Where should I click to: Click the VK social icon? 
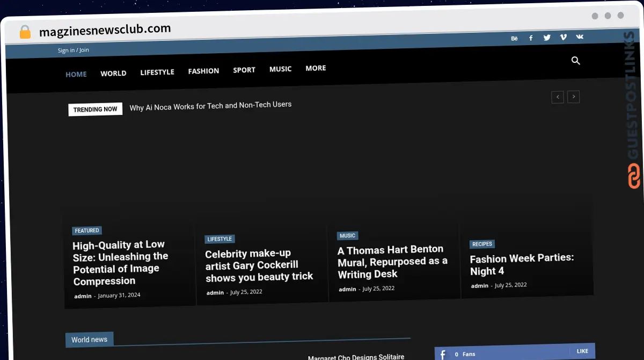[580, 37]
